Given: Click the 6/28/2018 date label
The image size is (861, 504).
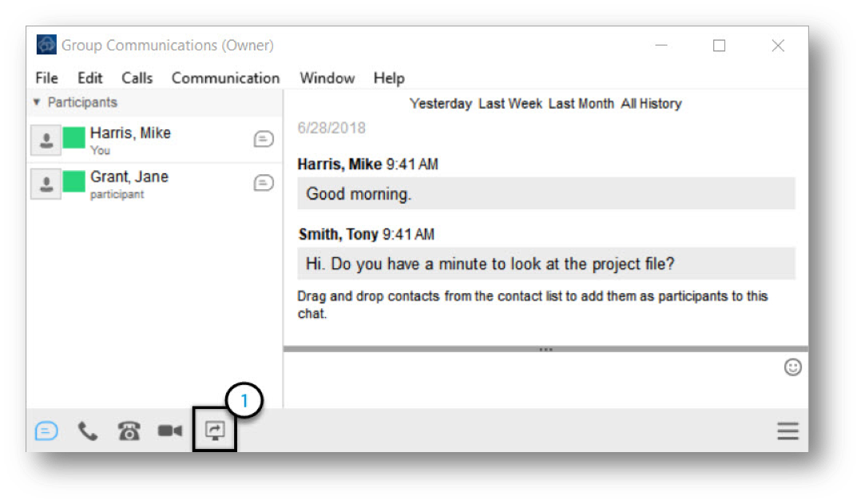Looking at the screenshot, I should click(331, 128).
